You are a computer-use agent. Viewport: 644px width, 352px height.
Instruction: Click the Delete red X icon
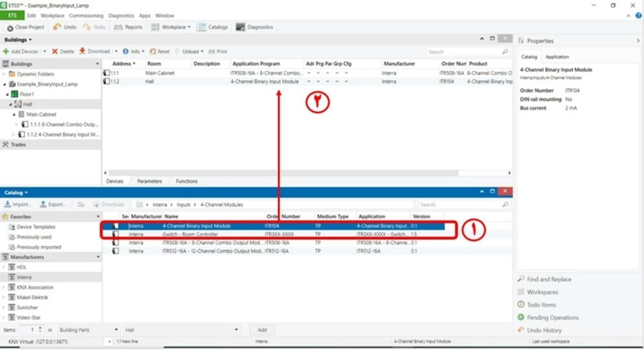(x=55, y=51)
